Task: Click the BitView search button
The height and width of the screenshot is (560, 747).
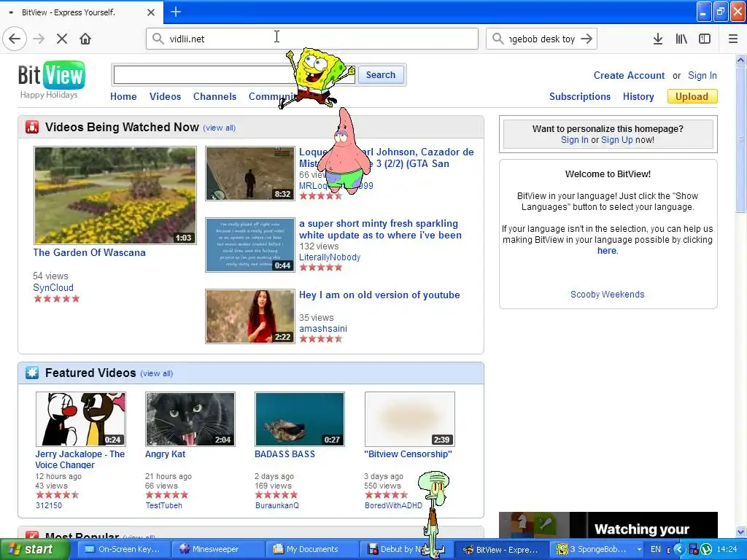Action: (381, 75)
